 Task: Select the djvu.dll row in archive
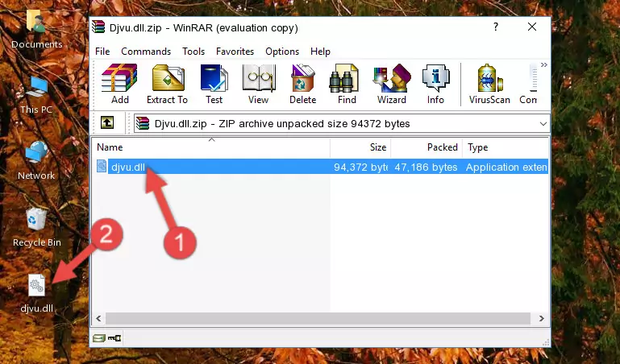pos(321,167)
